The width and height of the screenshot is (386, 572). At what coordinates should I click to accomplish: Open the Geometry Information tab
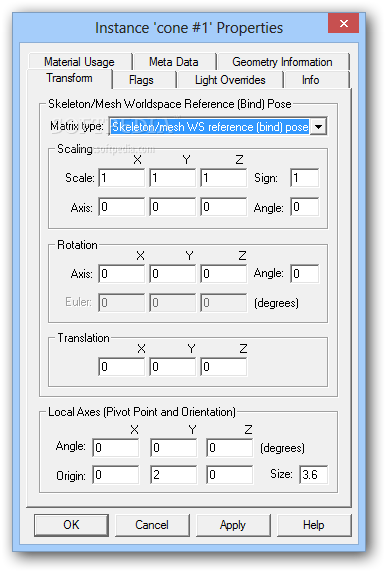(x=282, y=62)
